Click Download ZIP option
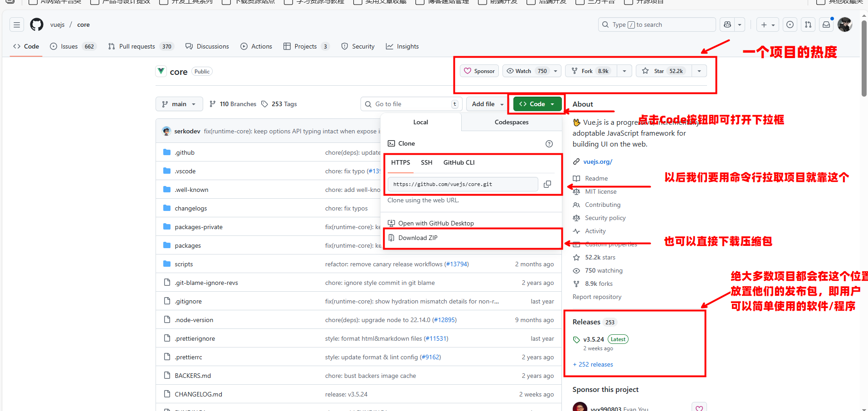 (x=418, y=238)
